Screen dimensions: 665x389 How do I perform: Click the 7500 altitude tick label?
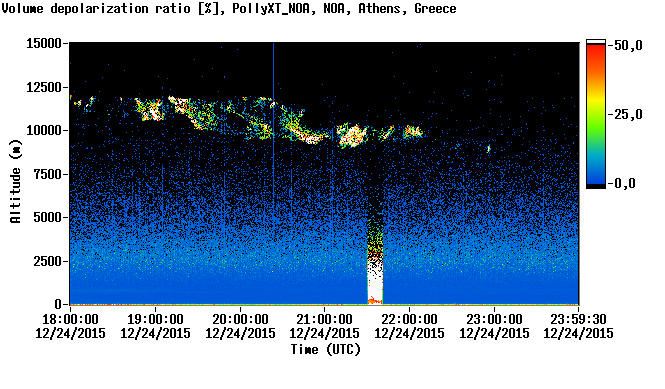[x=48, y=174]
